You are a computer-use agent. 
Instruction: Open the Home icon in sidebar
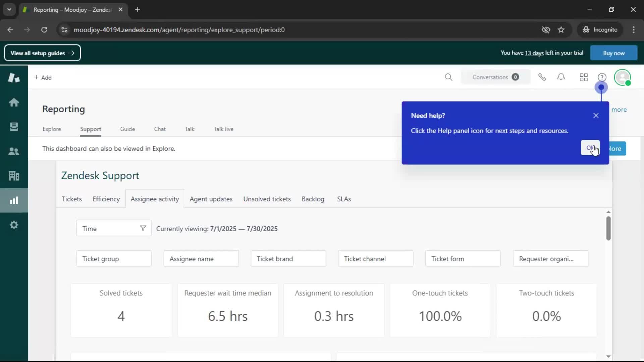[14, 102]
